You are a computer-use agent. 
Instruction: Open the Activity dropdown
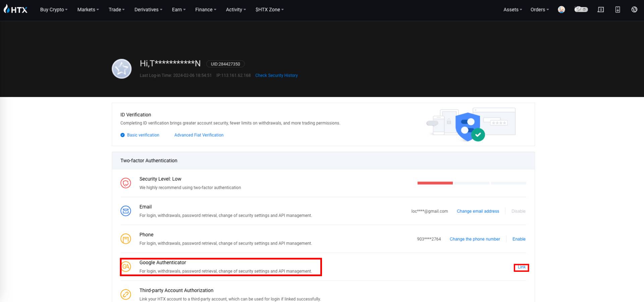point(236,10)
